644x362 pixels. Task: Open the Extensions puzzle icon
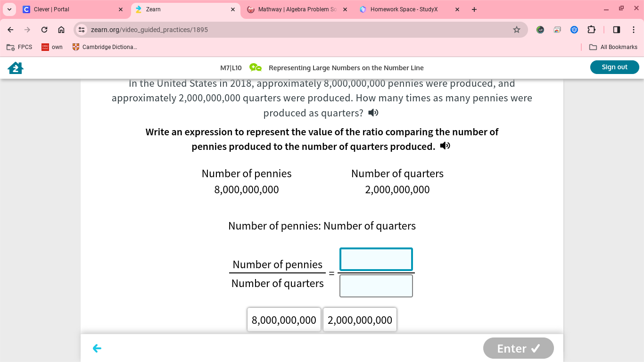591,30
